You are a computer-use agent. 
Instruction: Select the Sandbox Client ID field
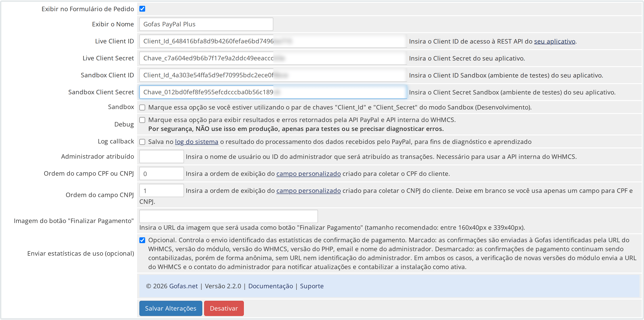pos(273,75)
